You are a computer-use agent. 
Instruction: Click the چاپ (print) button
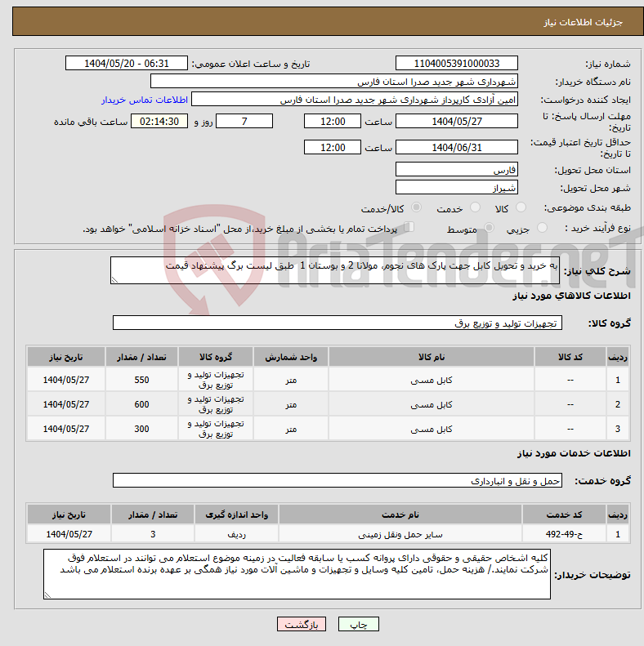(358, 624)
